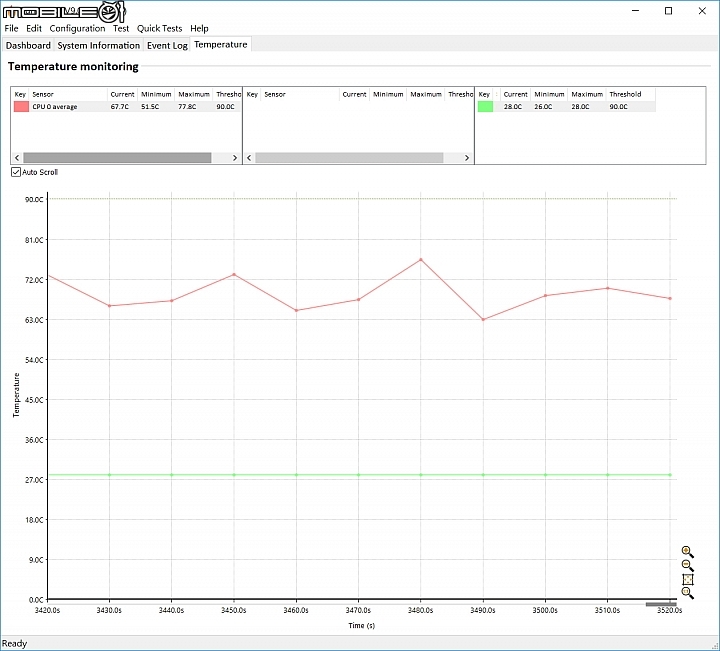Click the 90.0C threshold in third table
This screenshot has width=720, height=651.
tap(618, 107)
